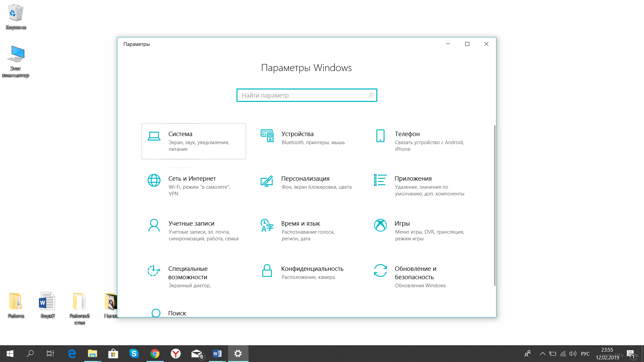Switch input language РУС indicator
Viewport: 644px width, 362px height.
click(x=585, y=354)
